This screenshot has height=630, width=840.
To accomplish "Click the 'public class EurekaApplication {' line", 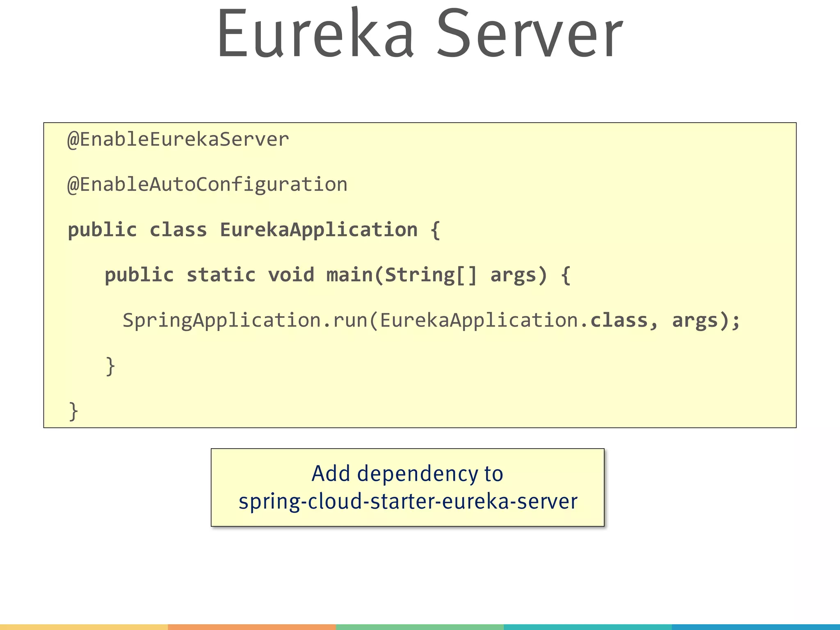I will (x=254, y=230).
